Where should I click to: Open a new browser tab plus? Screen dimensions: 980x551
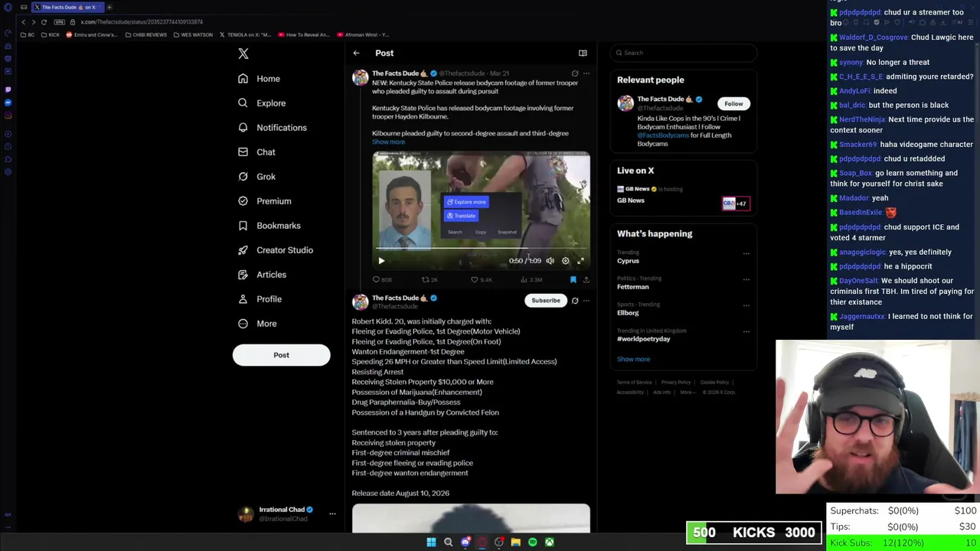tap(109, 7)
